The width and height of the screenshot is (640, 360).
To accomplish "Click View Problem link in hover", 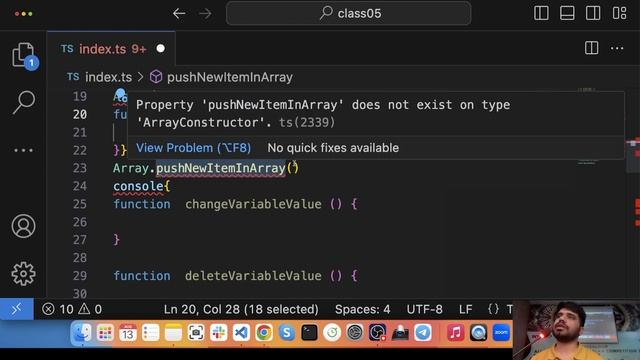I will [x=193, y=148].
